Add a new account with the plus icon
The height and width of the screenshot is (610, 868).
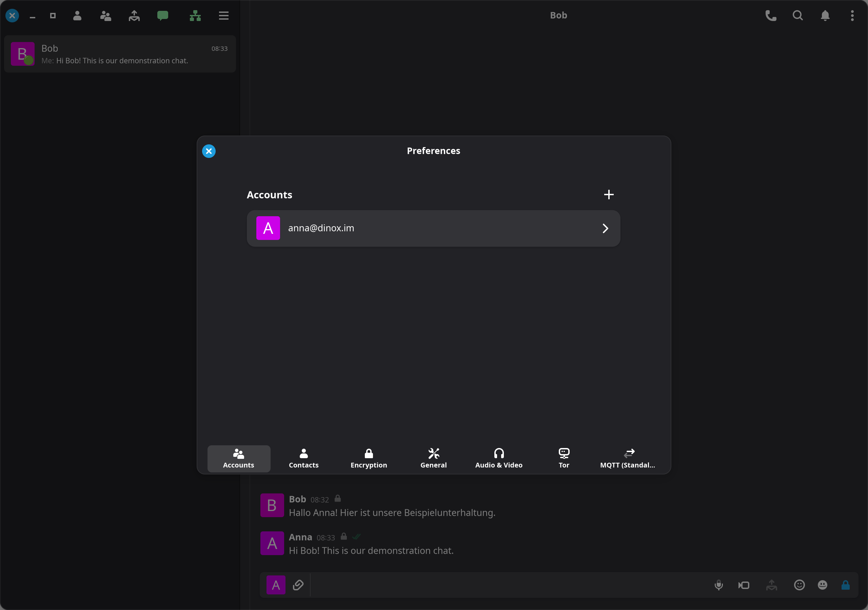pos(609,195)
